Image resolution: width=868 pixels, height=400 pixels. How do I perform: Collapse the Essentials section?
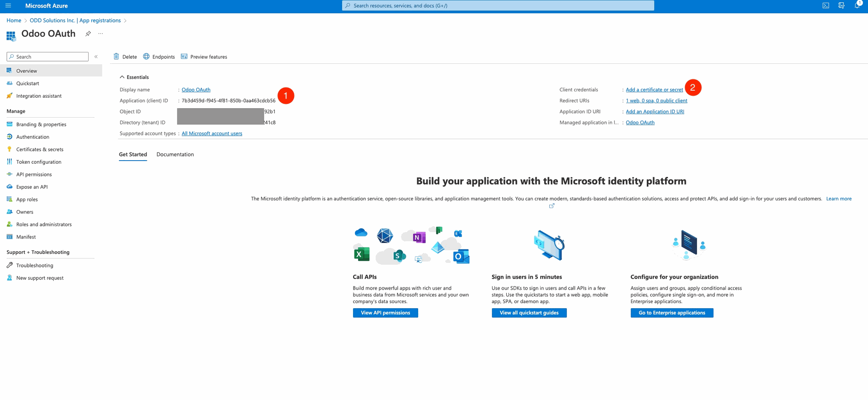(134, 77)
